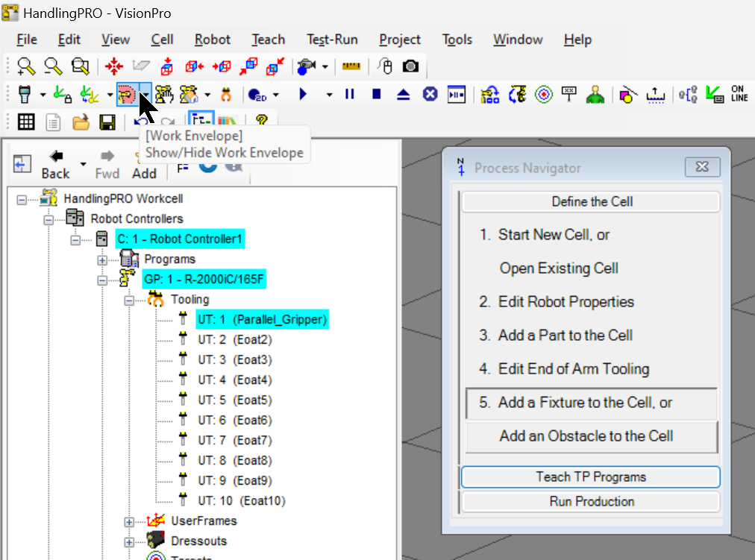The height and width of the screenshot is (560, 755).
Task: Click the blue abort X circle icon
Action: coord(430,94)
